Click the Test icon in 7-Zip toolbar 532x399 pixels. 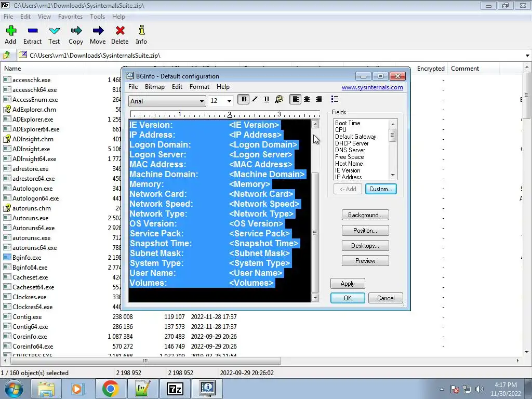(54, 31)
